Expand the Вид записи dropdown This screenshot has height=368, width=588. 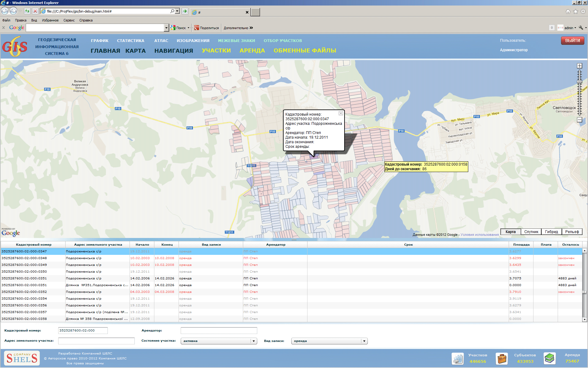pyautogui.click(x=364, y=341)
